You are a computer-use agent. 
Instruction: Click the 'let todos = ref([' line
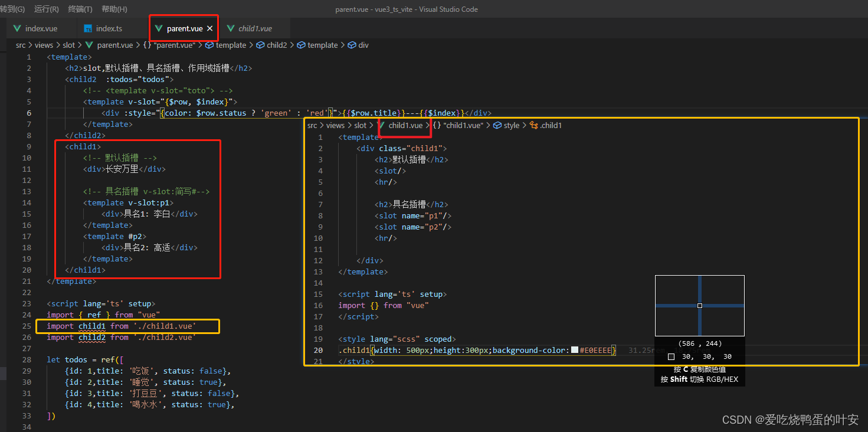86,359
